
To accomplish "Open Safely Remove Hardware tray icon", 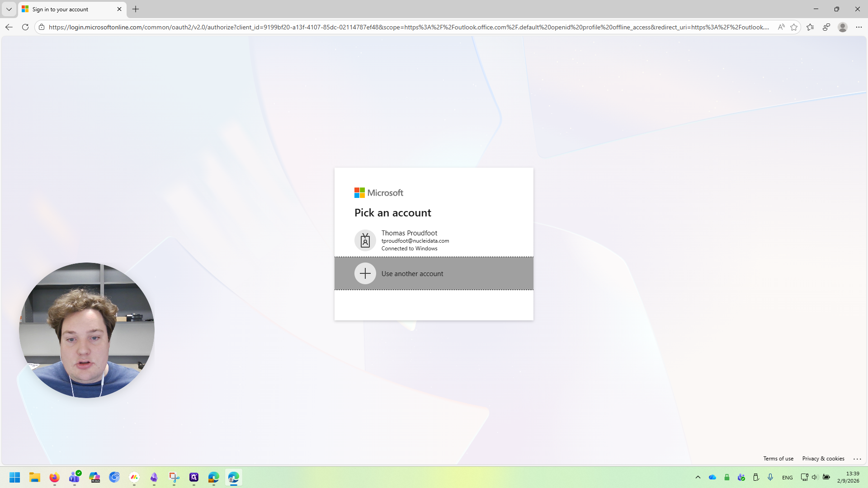I will pyautogui.click(x=756, y=477).
